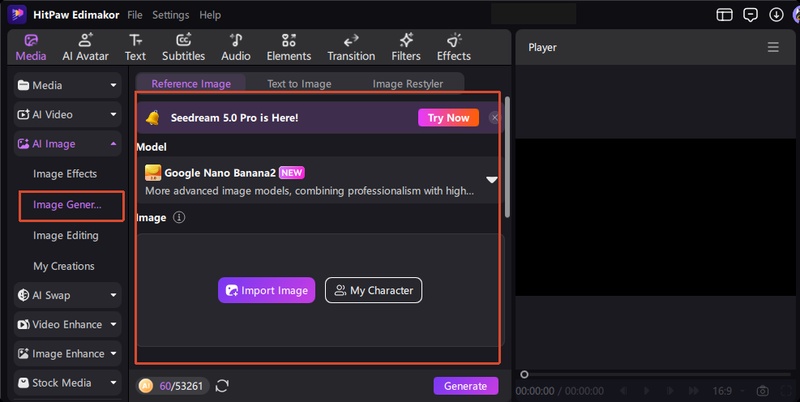Click the Player playhead slider handle
800x402 pixels.
tap(524, 374)
